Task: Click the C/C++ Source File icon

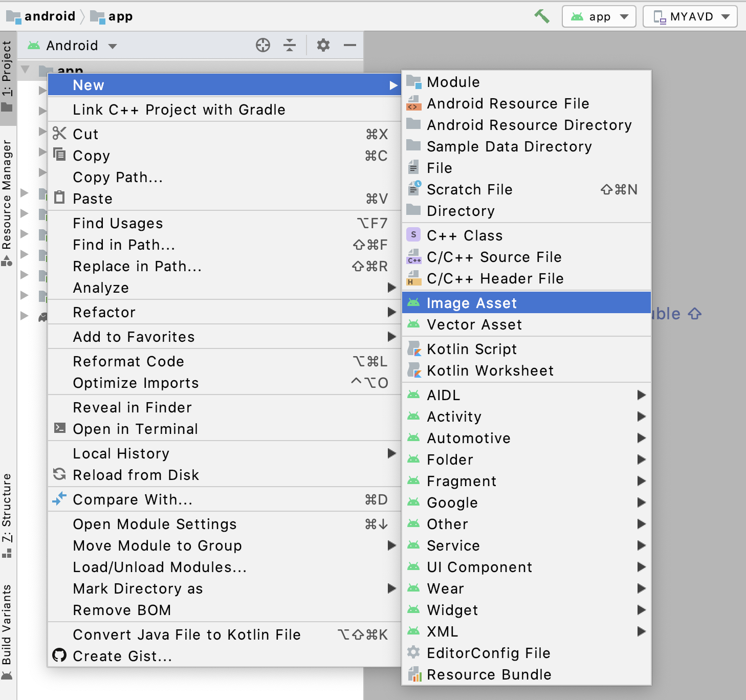Action: pos(414,256)
